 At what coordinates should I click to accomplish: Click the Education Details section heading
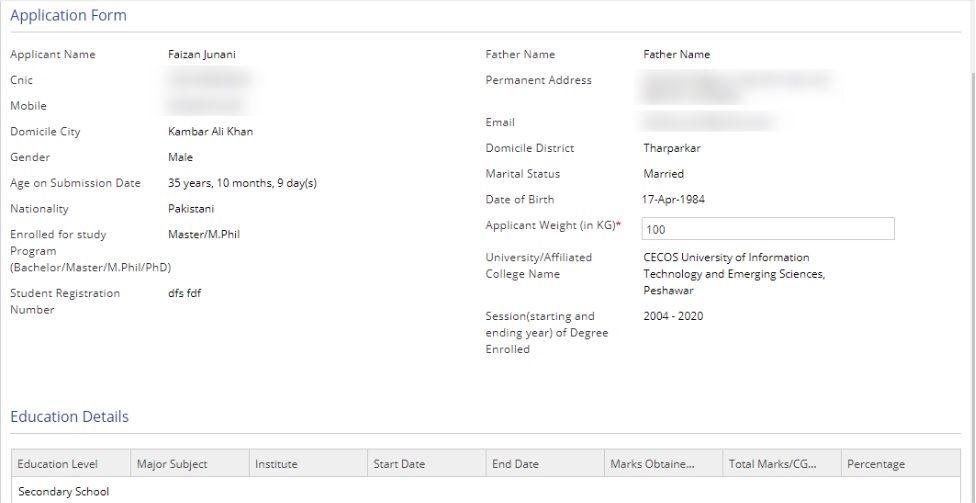(x=69, y=416)
